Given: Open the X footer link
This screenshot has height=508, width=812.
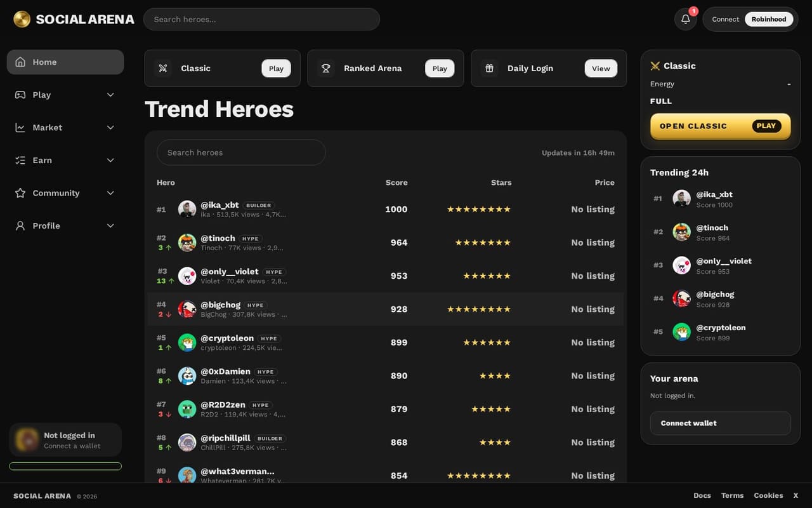Looking at the screenshot, I should pos(796,495).
